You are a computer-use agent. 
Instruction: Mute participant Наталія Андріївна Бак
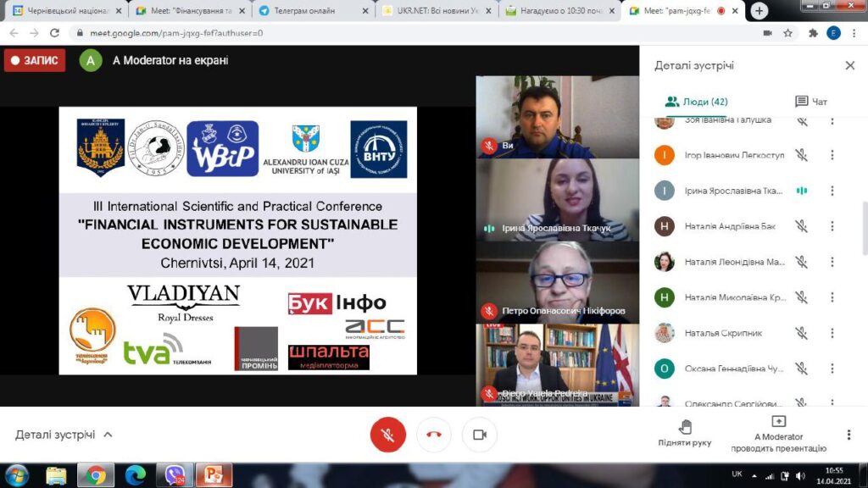(x=801, y=226)
